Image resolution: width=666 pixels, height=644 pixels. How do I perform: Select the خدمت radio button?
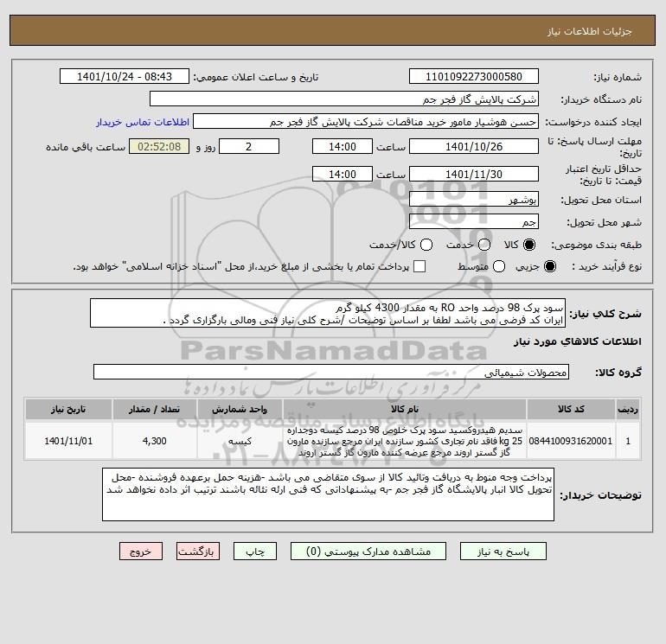(484, 245)
